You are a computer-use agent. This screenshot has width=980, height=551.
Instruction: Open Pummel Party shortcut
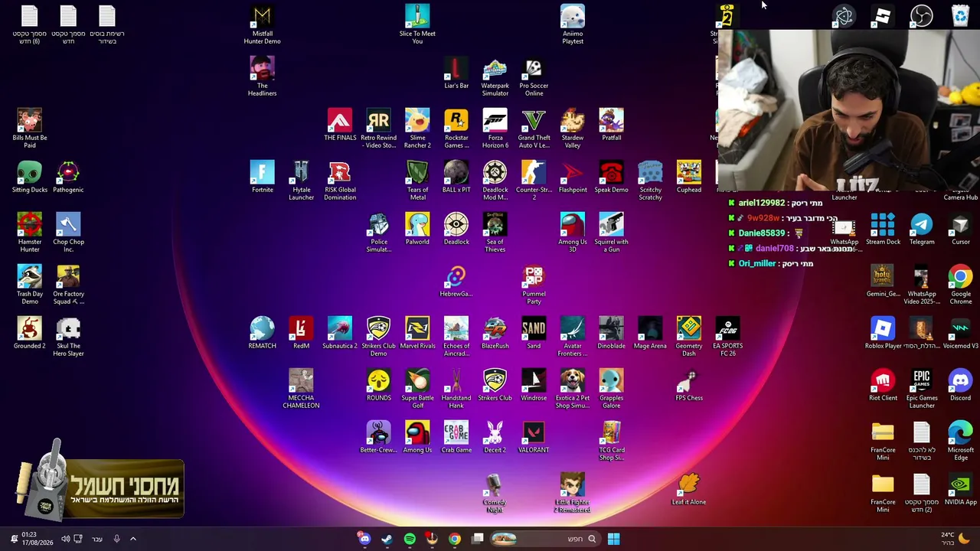coord(534,285)
